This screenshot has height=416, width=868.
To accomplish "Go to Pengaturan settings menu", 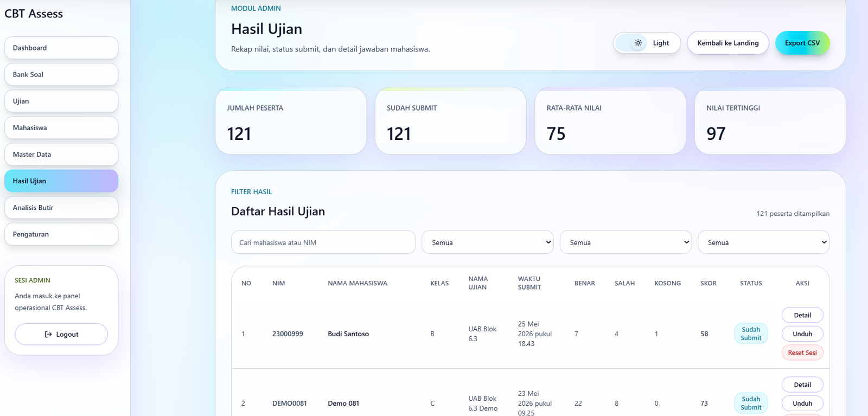I will point(61,234).
